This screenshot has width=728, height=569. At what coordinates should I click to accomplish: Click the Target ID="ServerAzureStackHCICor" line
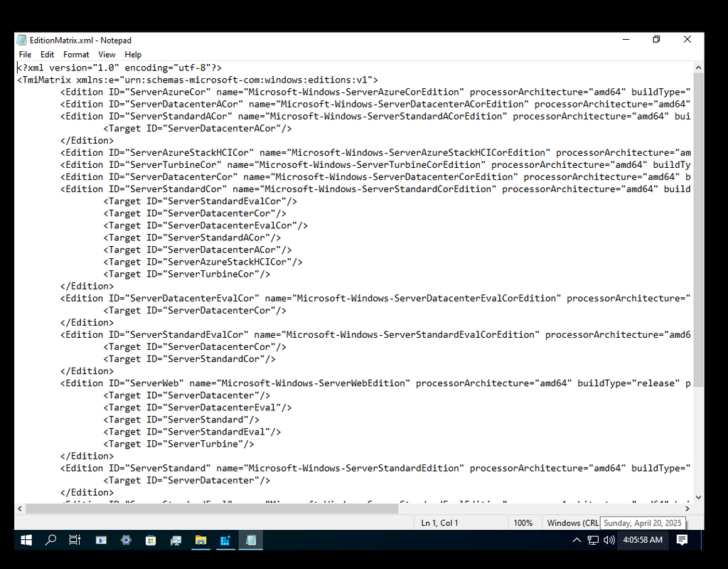tap(203, 262)
